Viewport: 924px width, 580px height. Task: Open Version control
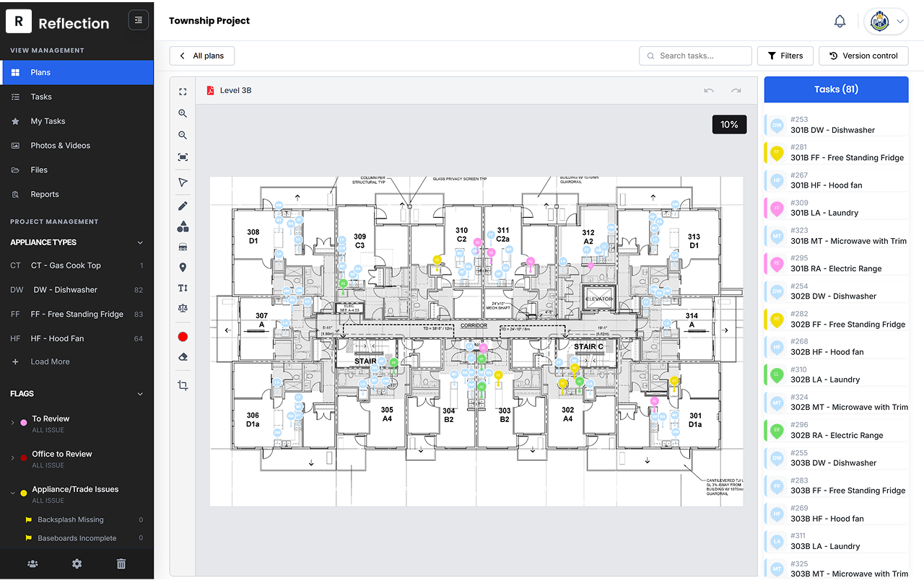863,56
